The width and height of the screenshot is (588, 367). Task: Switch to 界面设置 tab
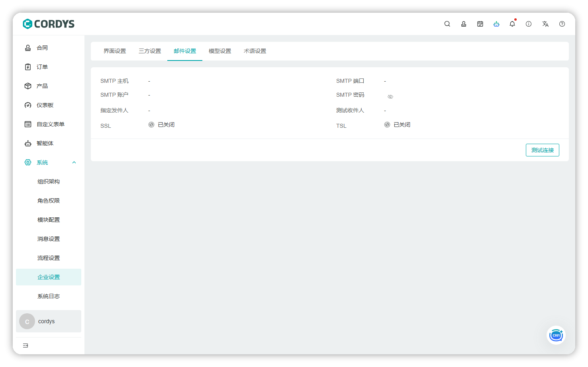pyautogui.click(x=115, y=51)
